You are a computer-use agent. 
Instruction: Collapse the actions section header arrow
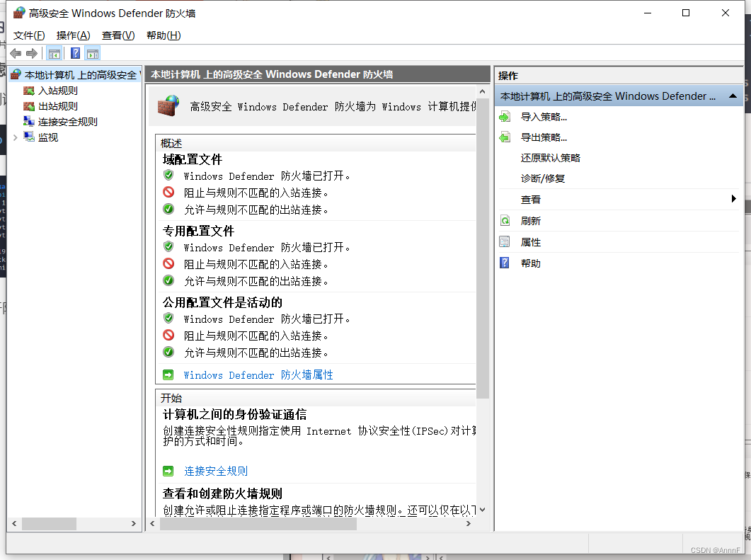click(733, 96)
